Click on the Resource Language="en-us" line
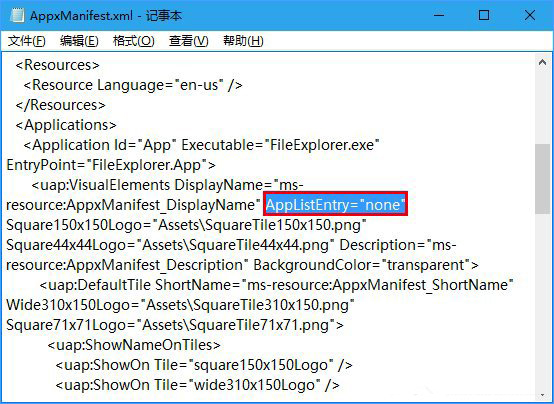Screen dimensions: 554x404 133,85
